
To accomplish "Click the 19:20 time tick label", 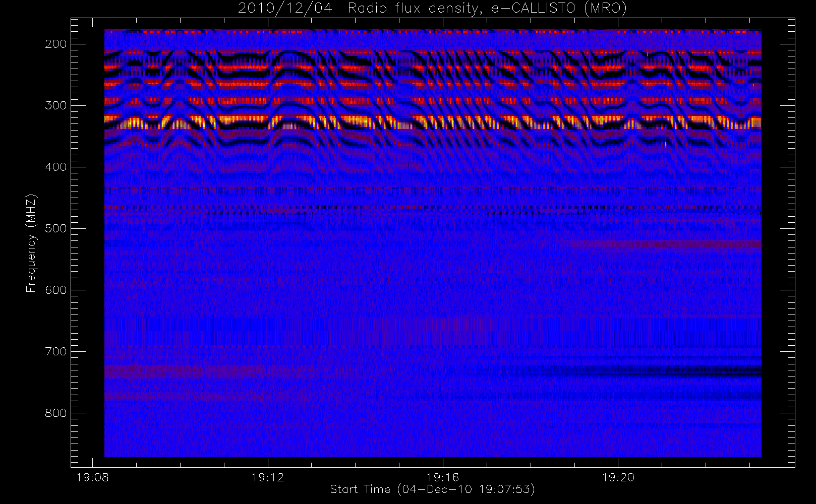I will coord(618,477).
